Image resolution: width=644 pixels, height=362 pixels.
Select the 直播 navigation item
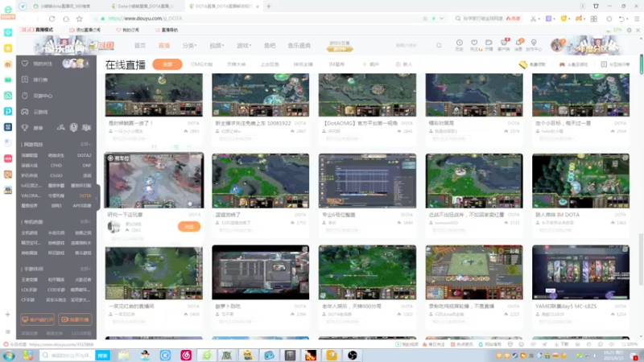(164, 46)
